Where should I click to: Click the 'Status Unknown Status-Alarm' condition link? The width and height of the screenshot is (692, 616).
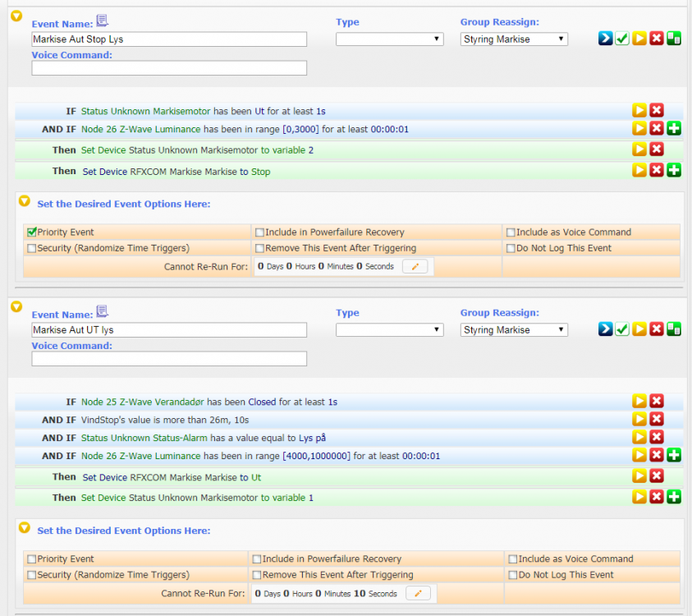tap(135, 438)
